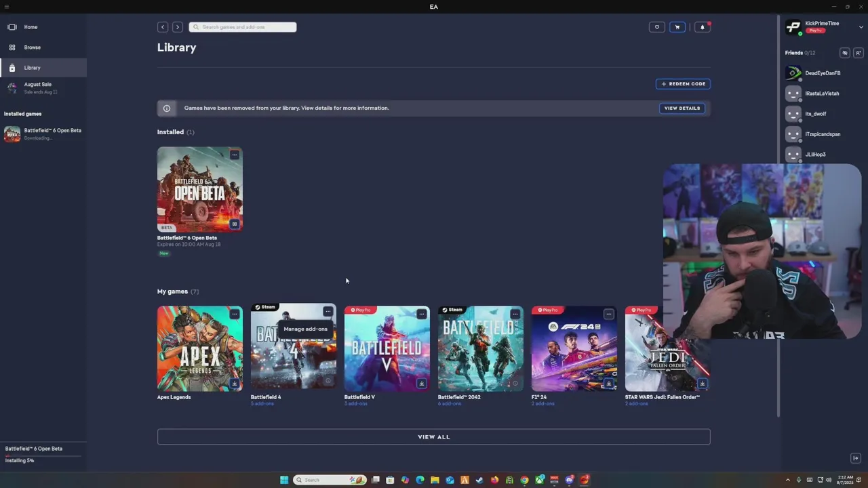Click the download icon on Apex Legends tile
The width and height of the screenshot is (868, 488).
pyautogui.click(x=234, y=384)
